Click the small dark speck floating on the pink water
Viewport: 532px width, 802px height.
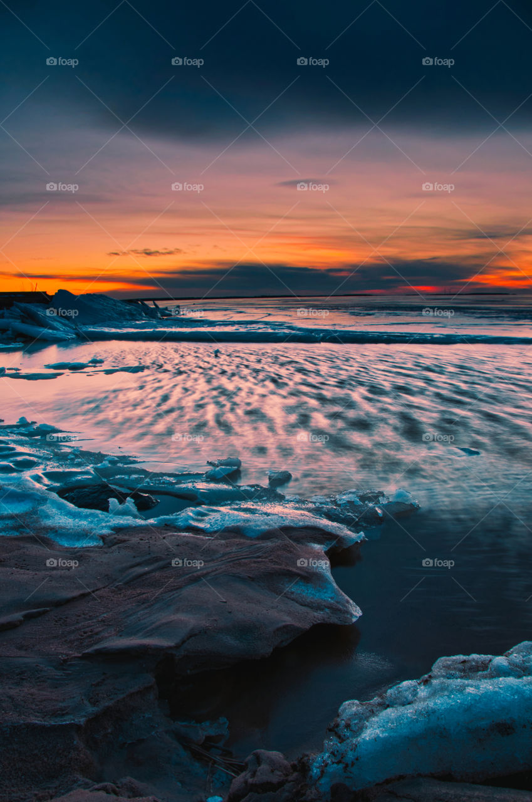coord(217,353)
